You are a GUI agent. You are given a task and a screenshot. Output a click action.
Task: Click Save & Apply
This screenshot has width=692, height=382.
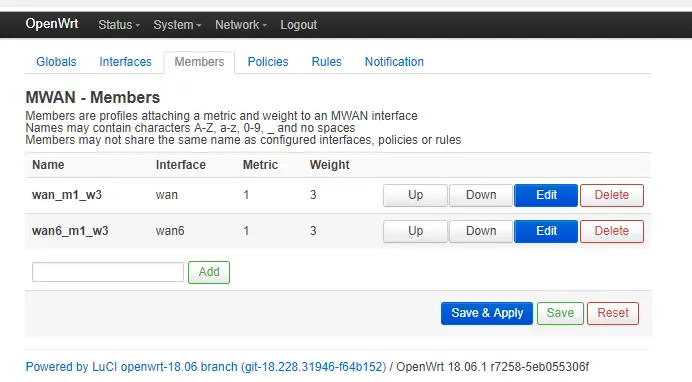click(487, 313)
